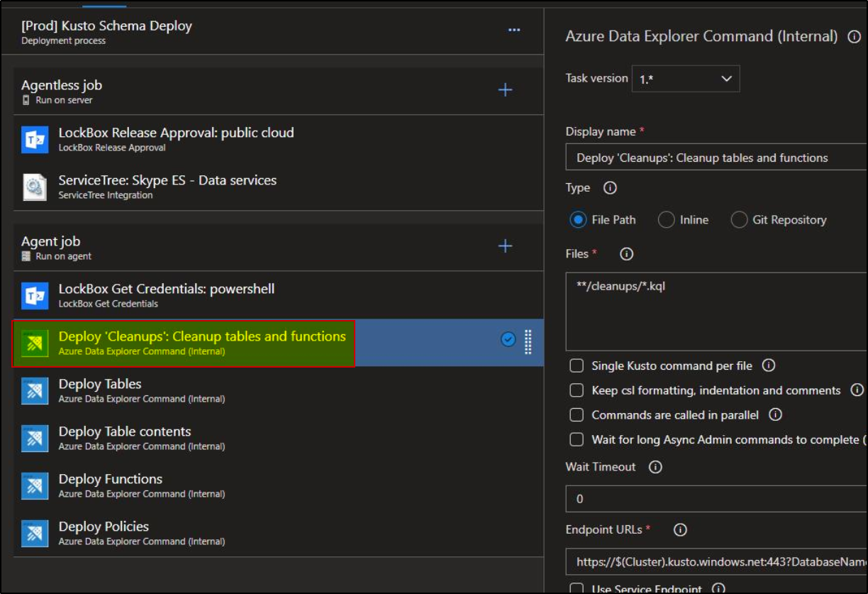Add a task to Agentless job
Viewport: 868px width, 594px height.
[505, 90]
